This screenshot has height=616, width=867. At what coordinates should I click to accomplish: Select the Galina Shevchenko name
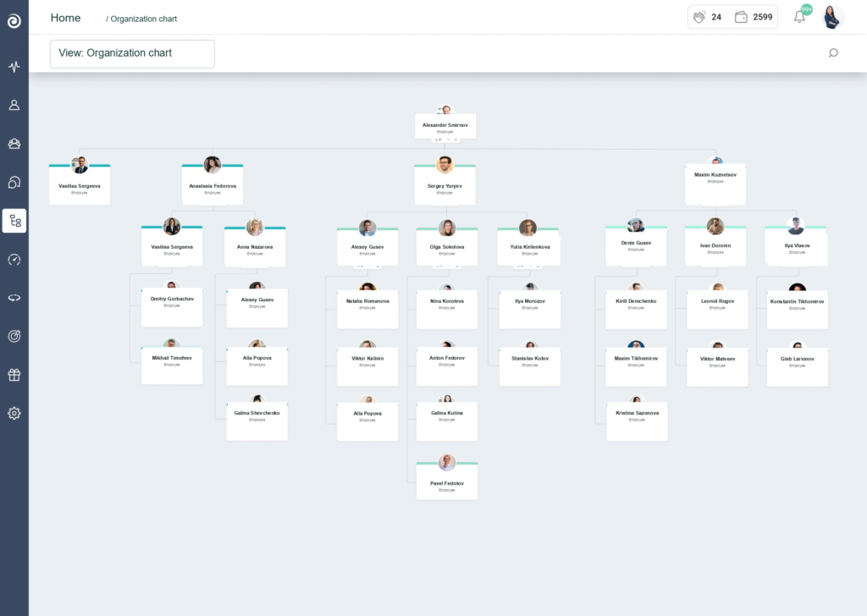coord(257,413)
